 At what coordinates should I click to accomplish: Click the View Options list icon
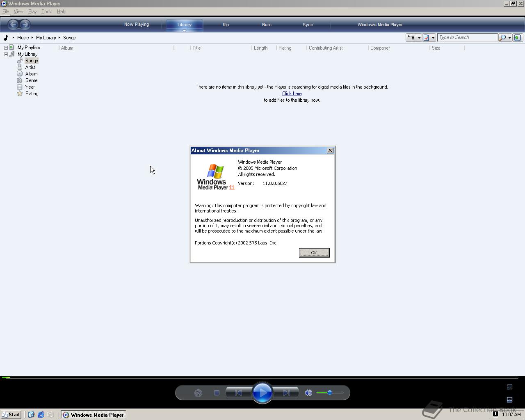[411, 37]
